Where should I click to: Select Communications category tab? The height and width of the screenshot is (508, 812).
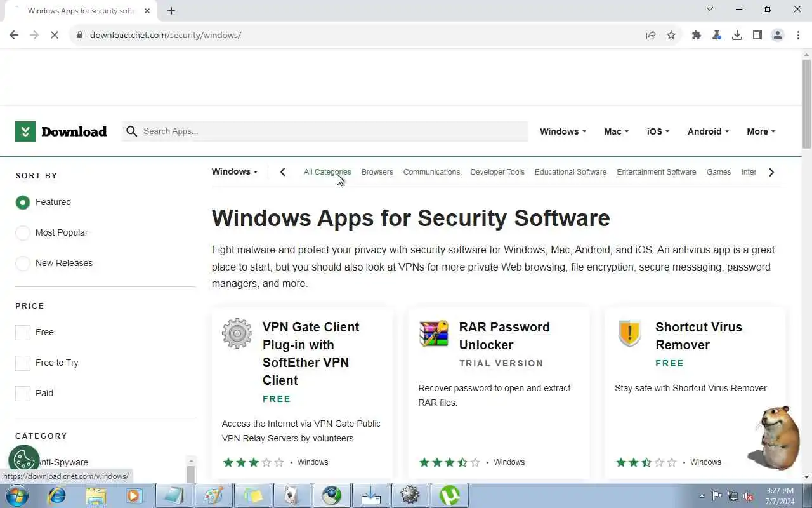tap(431, 172)
